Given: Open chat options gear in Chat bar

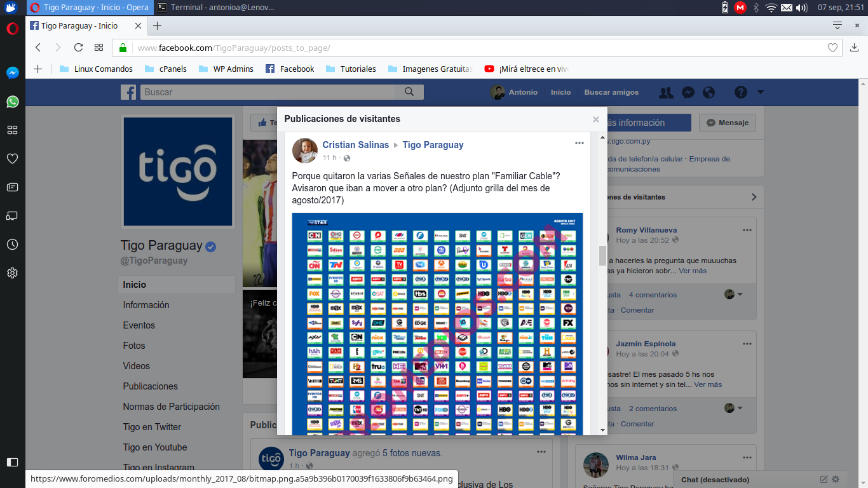Looking at the screenshot, I should coord(836,479).
